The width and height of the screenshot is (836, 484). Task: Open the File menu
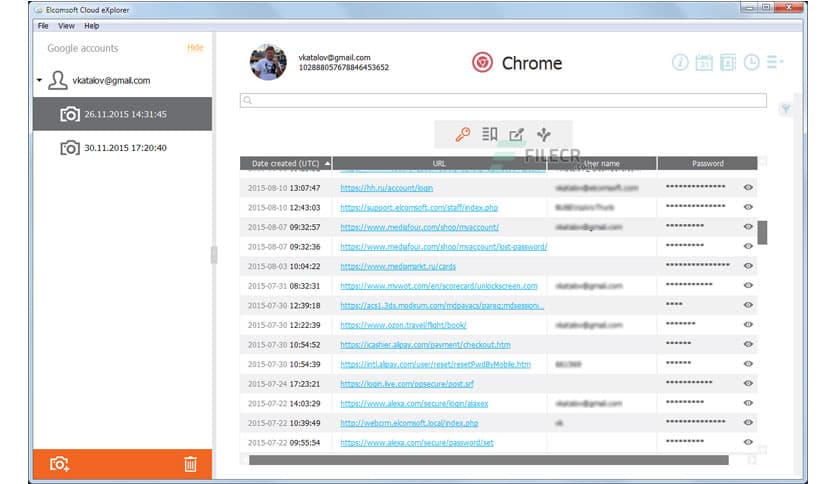point(43,26)
